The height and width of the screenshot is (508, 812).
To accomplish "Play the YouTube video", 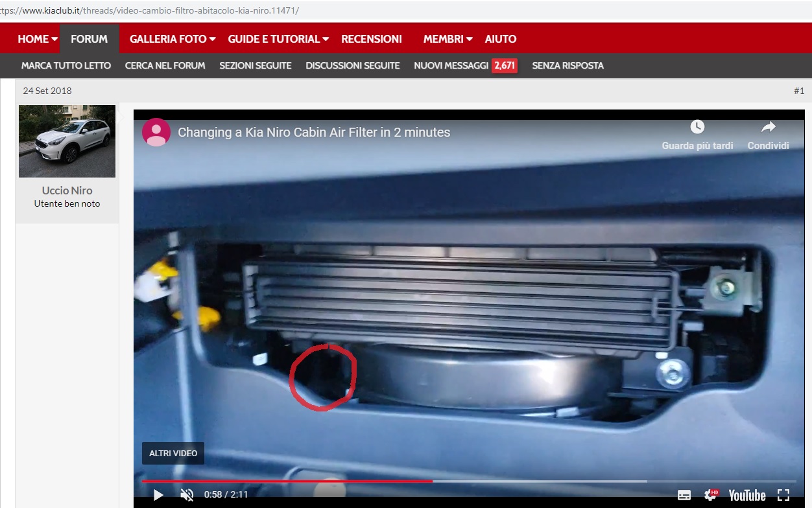I will pyautogui.click(x=158, y=495).
